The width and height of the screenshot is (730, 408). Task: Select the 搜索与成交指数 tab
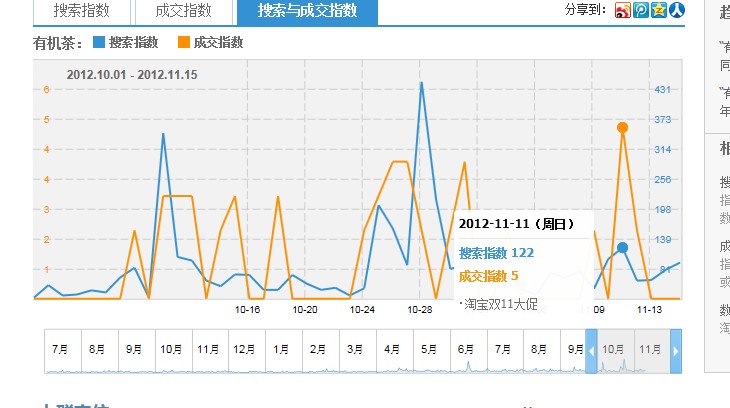click(x=307, y=11)
